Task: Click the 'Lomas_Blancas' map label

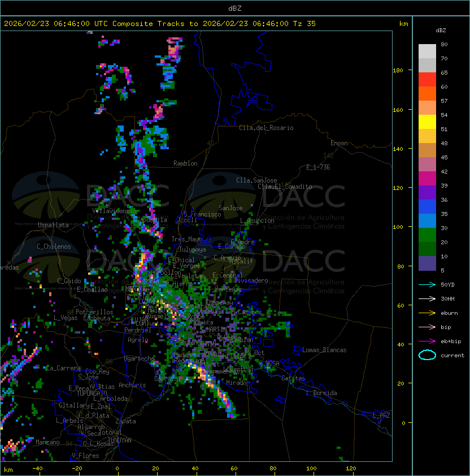Action: click(x=324, y=350)
